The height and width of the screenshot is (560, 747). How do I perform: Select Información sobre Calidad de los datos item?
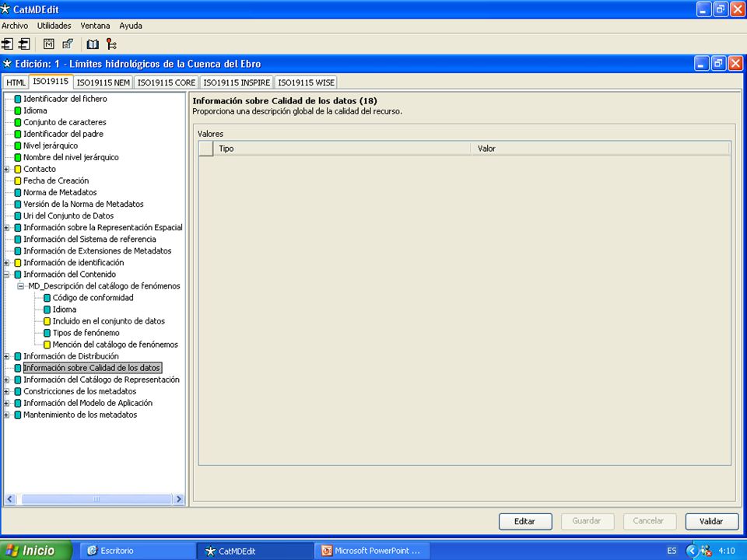point(92,368)
